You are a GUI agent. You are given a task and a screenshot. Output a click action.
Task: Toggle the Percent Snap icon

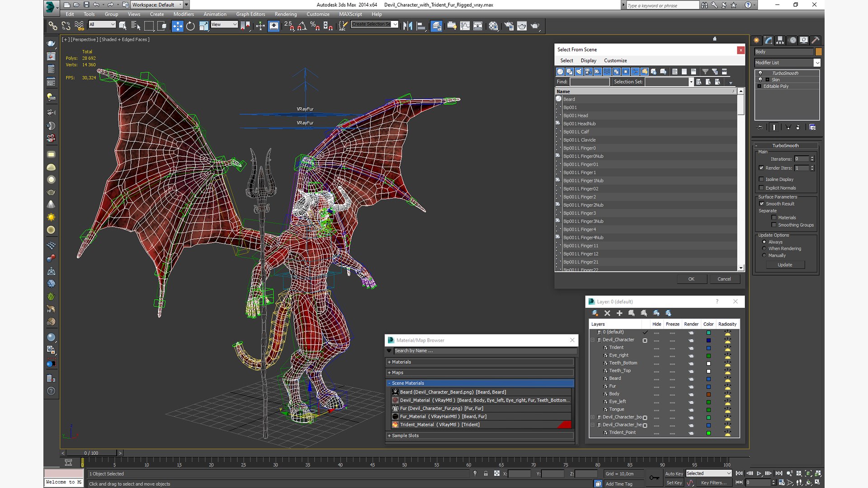coord(315,26)
